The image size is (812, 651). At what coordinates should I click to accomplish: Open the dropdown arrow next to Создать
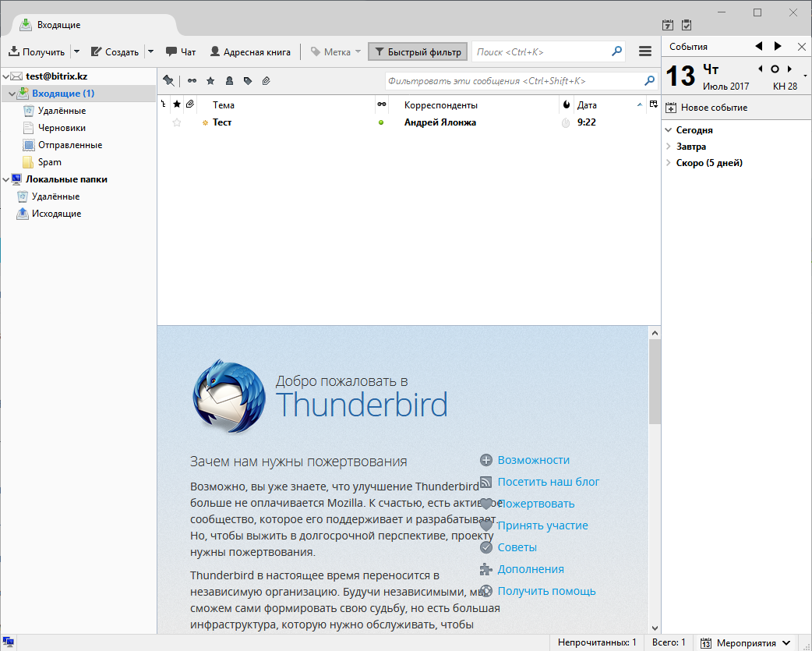pos(150,51)
